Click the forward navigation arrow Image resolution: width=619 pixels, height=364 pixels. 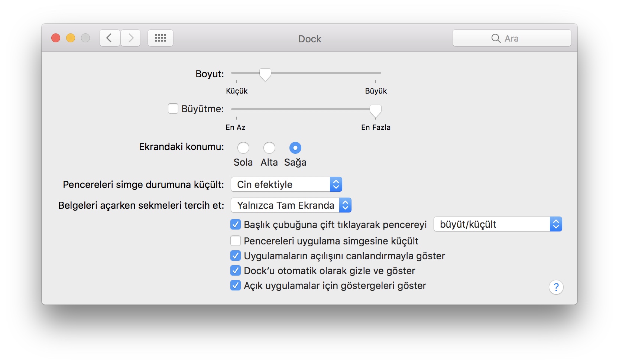coord(131,38)
